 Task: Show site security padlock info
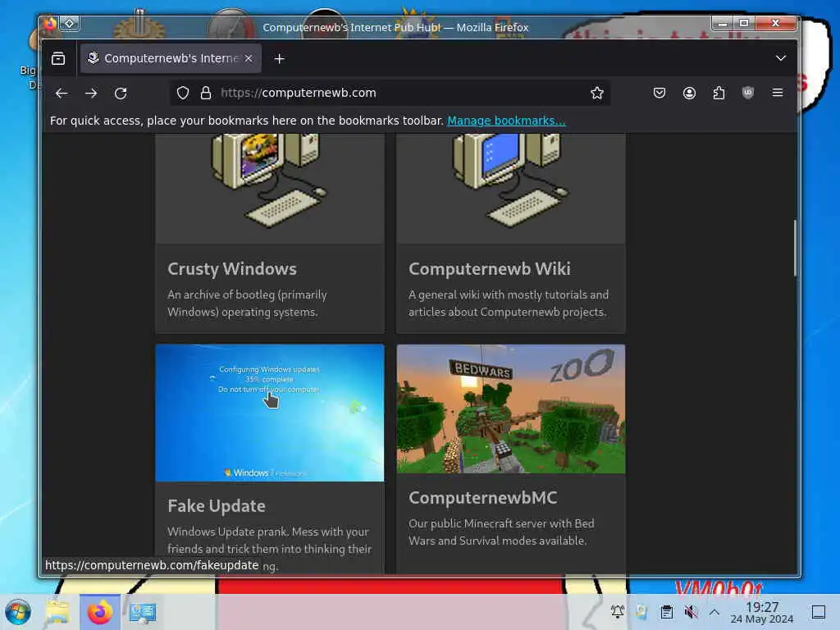point(206,94)
